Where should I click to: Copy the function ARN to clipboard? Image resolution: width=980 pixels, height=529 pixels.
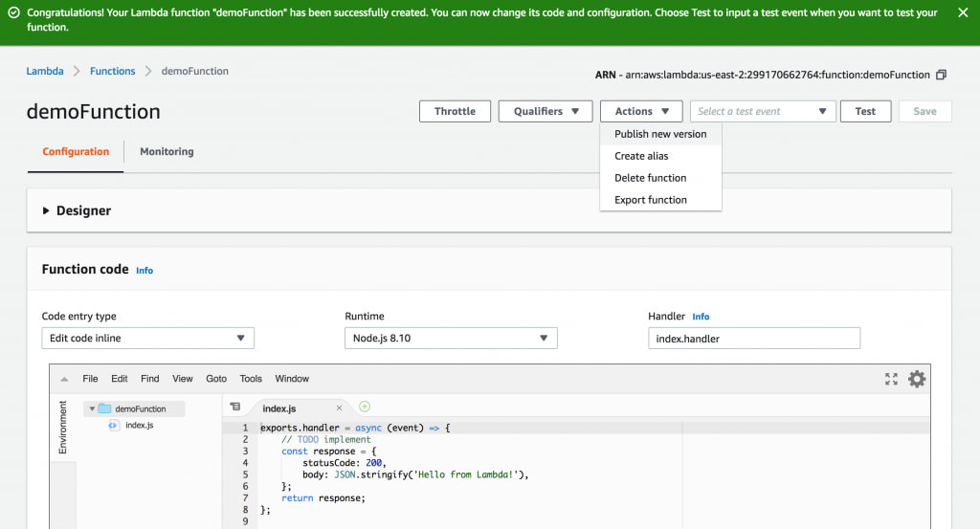click(x=942, y=75)
